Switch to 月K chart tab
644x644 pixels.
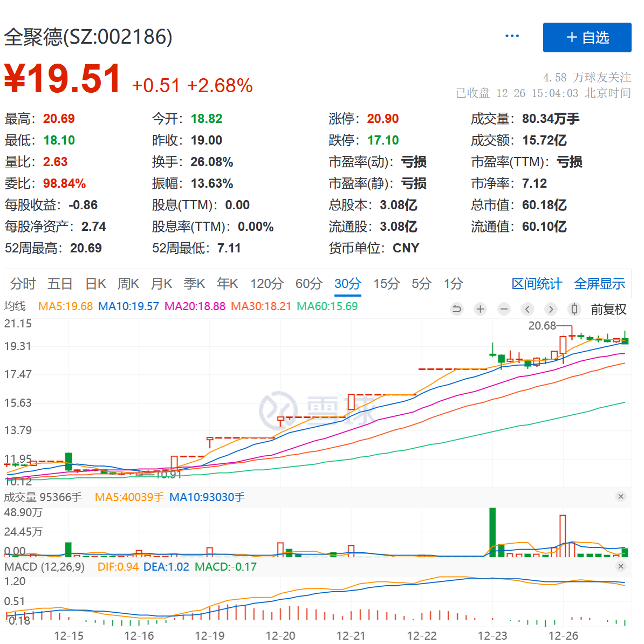pyautogui.click(x=161, y=283)
